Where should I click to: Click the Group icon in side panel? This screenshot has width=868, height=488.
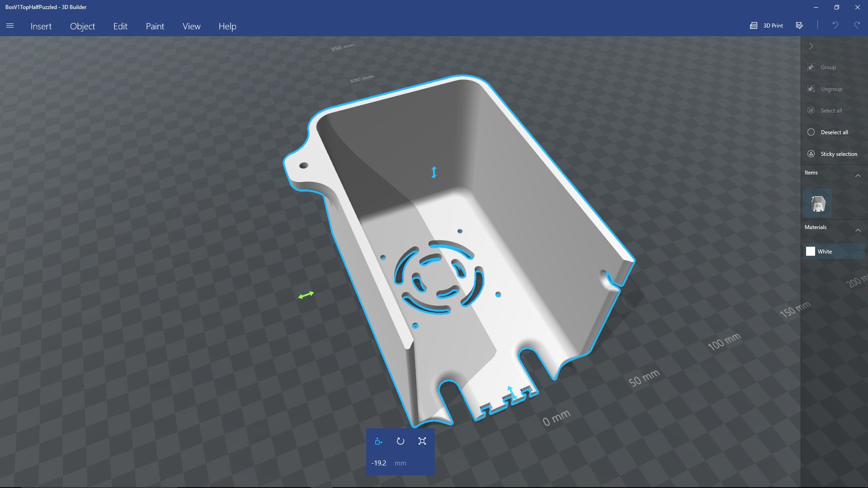811,67
